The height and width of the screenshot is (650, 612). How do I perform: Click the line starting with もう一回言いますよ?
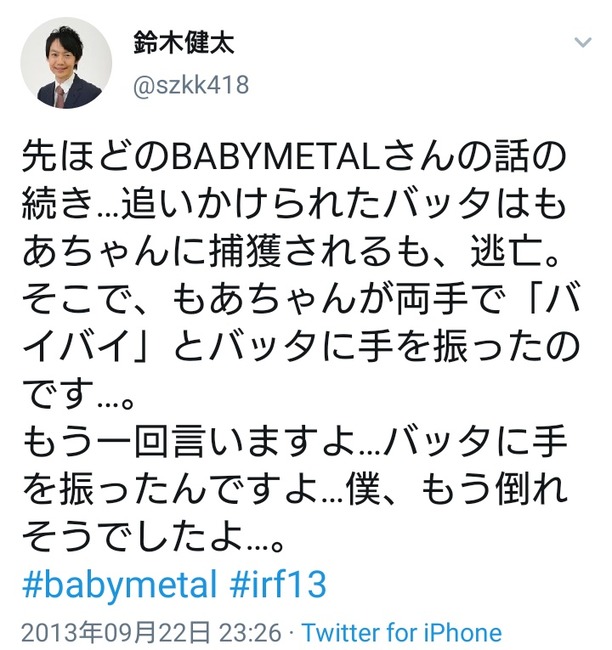point(295,441)
